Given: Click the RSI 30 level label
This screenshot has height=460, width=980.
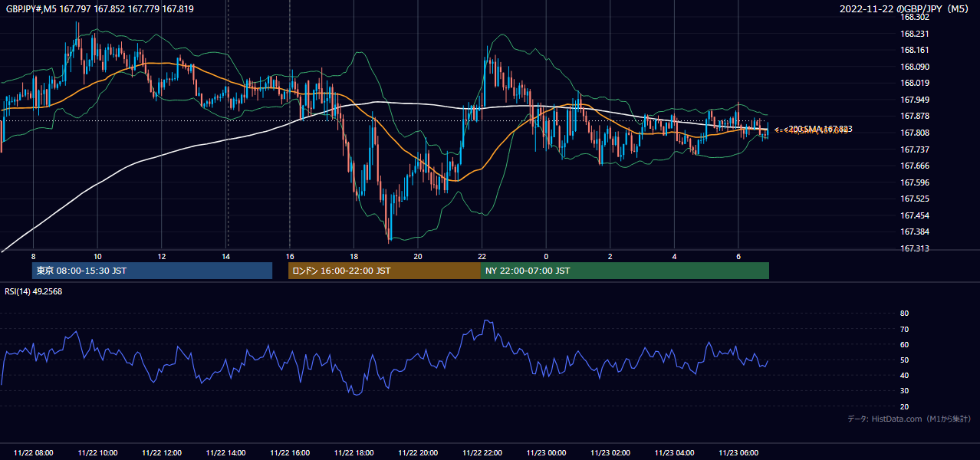Looking at the screenshot, I should tap(904, 391).
